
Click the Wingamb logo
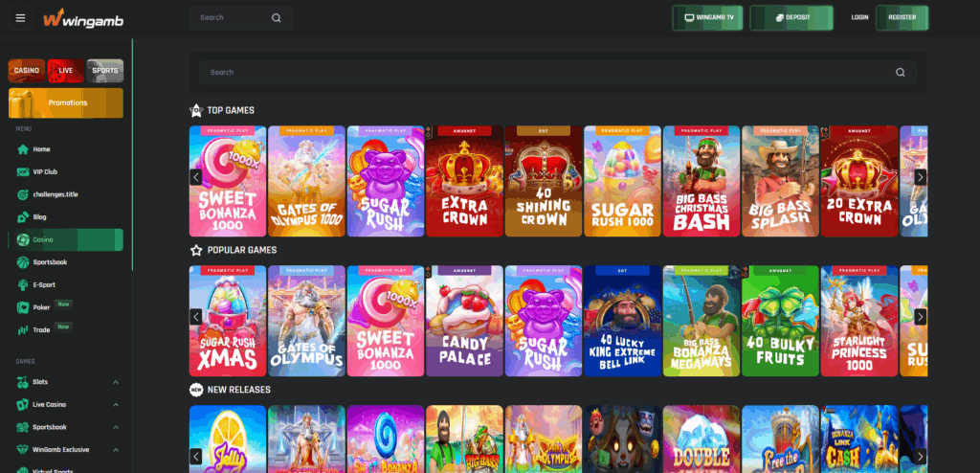point(83,18)
